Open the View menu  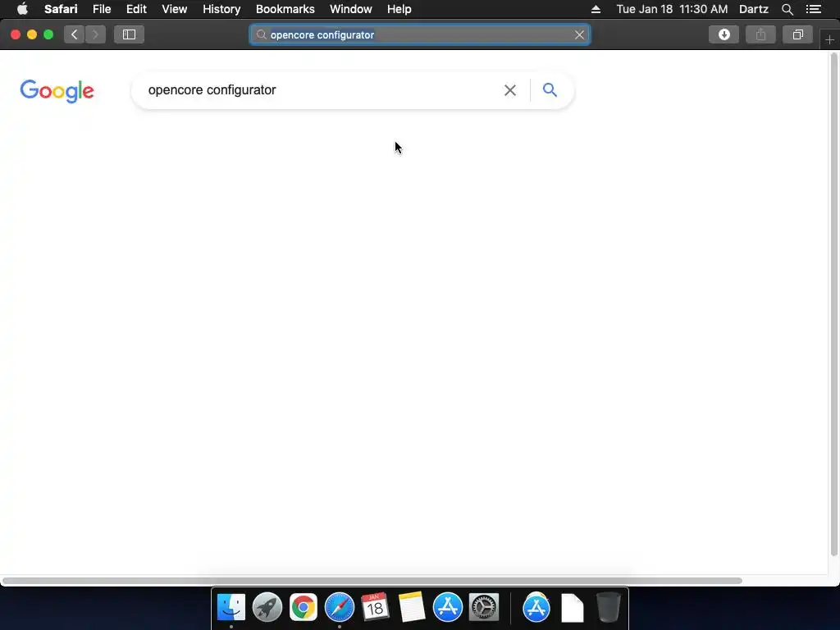click(x=175, y=9)
